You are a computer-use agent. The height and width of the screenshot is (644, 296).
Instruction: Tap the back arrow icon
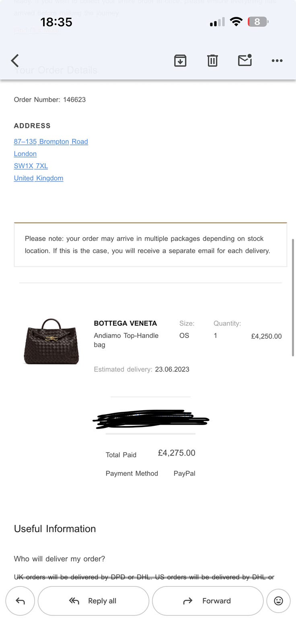click(x=15, y=61)
